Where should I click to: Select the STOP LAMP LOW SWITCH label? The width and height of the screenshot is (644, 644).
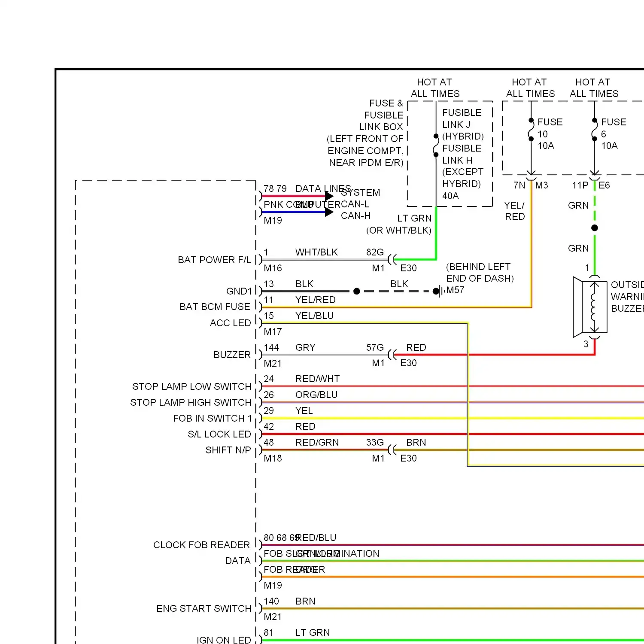coord(191,386)
